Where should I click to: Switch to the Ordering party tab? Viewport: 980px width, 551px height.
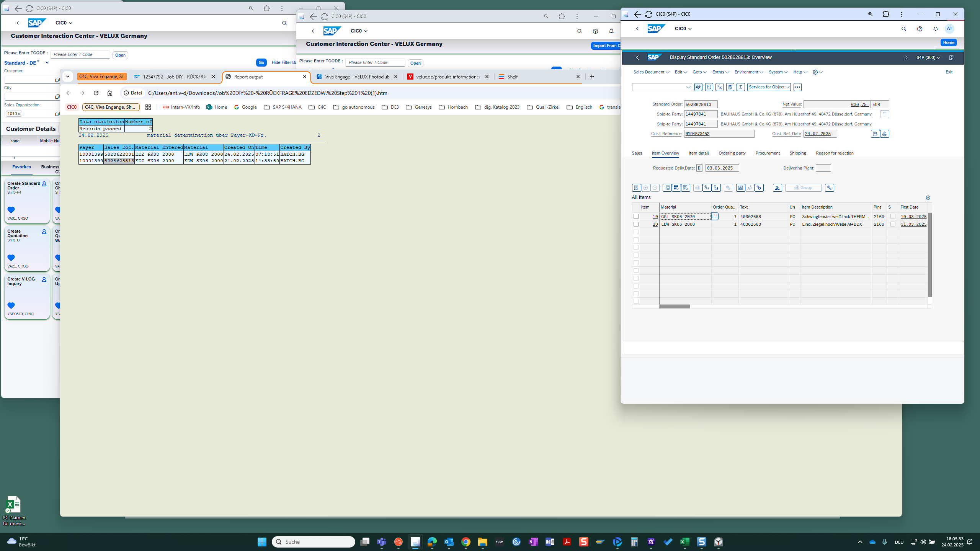732,153
